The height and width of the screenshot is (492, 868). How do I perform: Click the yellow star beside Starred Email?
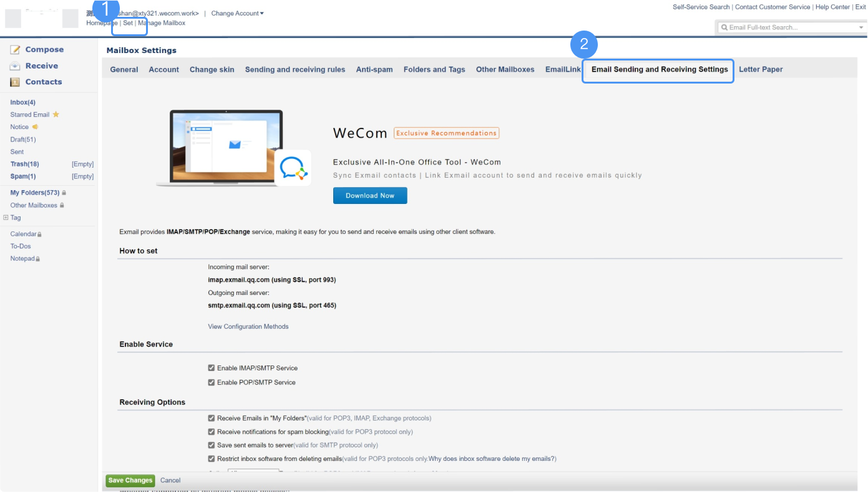click(56, 114)
